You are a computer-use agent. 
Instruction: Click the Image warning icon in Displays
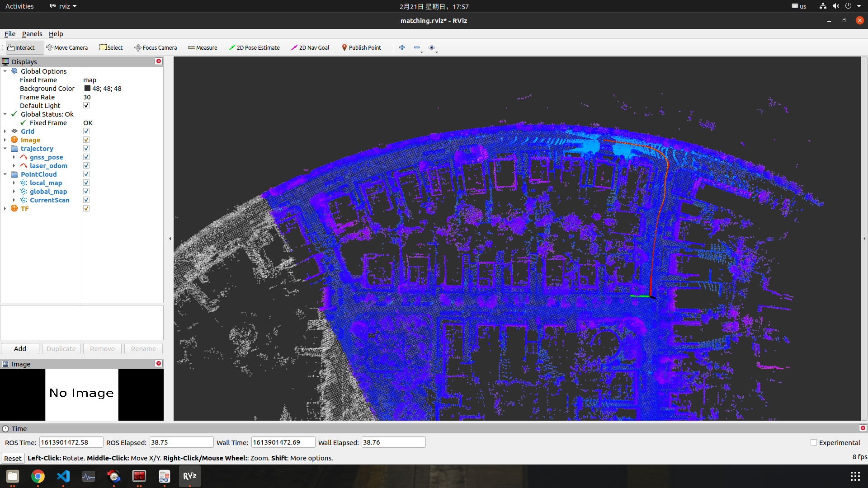(x=14, y=140)
